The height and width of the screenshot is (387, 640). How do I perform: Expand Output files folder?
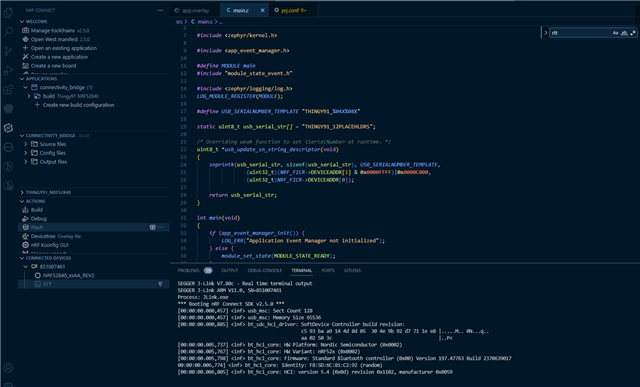click(x=26, y=162)
